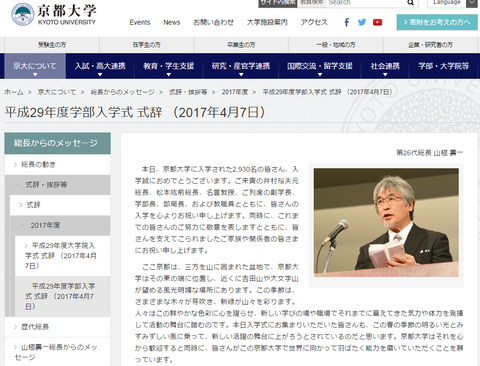This screenshot has height=366, width=480.
Task: Select the 教員検索 search tab
Action: tap(311, 3)
